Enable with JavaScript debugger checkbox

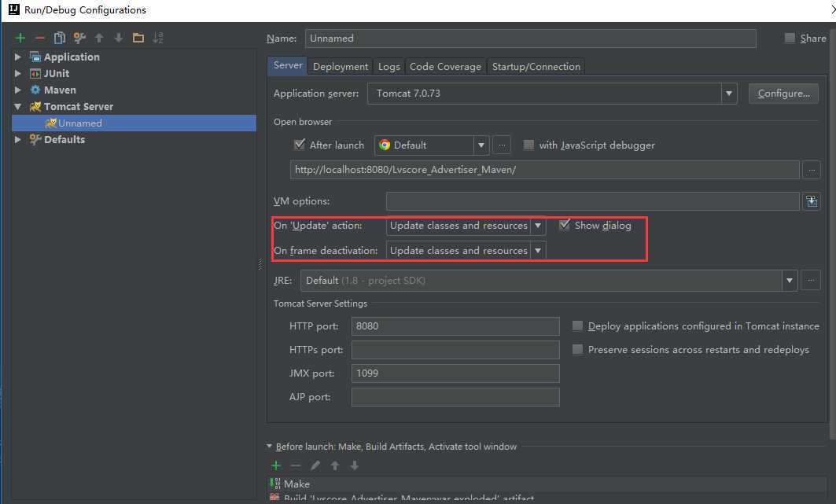coord(528,145)
